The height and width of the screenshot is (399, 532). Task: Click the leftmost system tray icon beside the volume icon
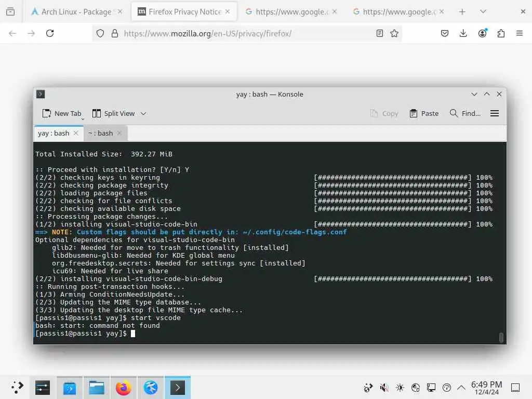pos(368,388)
